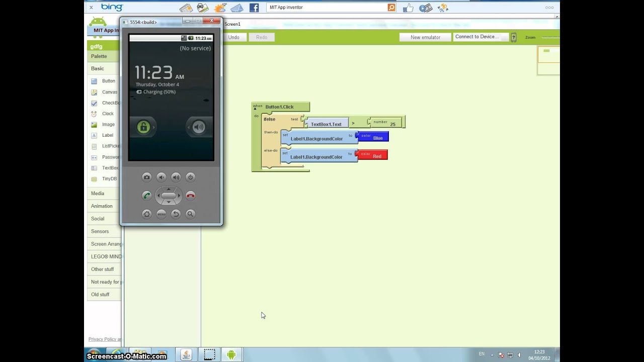Click the emulator MENU button
This screenshot has height=362, width=644.
pos(162,214)
